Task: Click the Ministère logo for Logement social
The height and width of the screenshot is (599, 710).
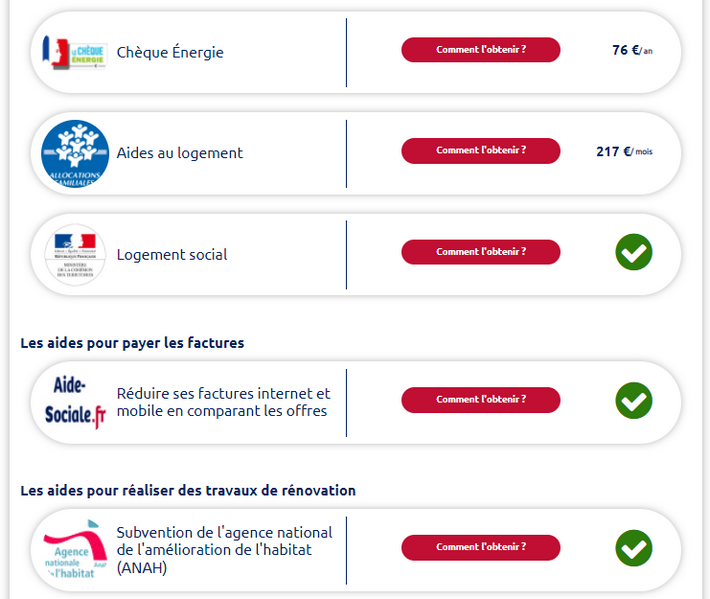Action: point(75,255)
